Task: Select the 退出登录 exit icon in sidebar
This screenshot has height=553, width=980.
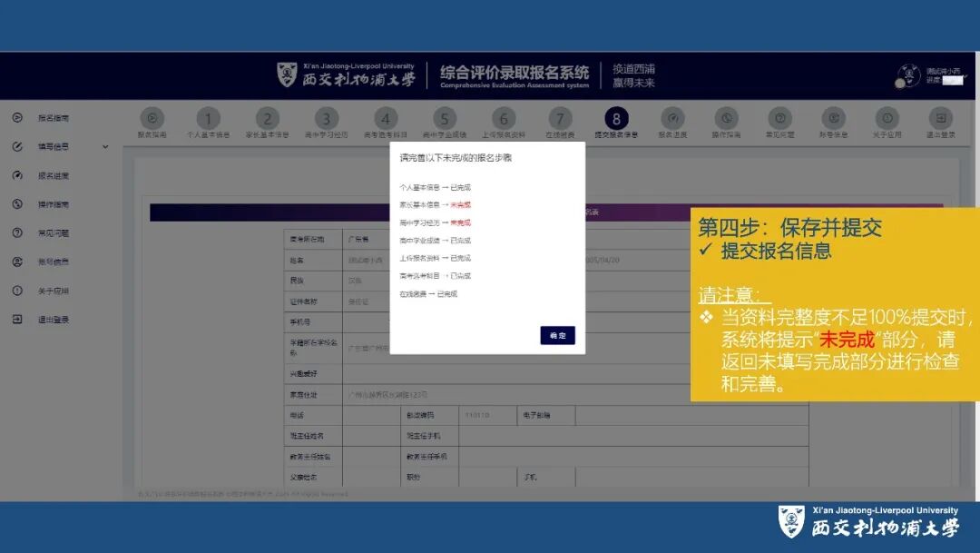Action: pyautogui.click(x=15, y=317)
